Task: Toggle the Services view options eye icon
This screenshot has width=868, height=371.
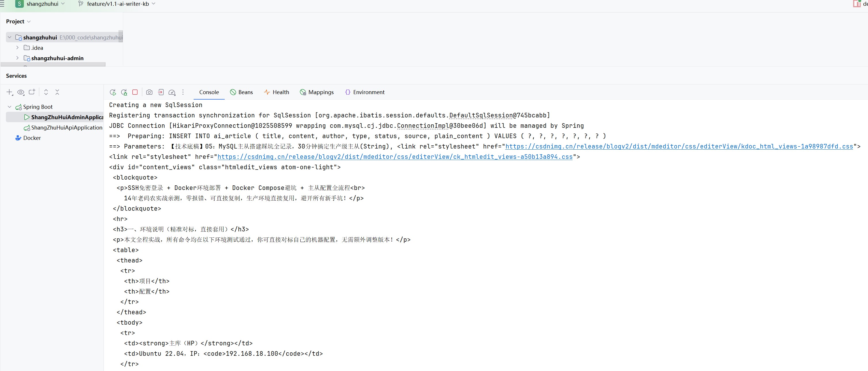Action: coord(21,92)
